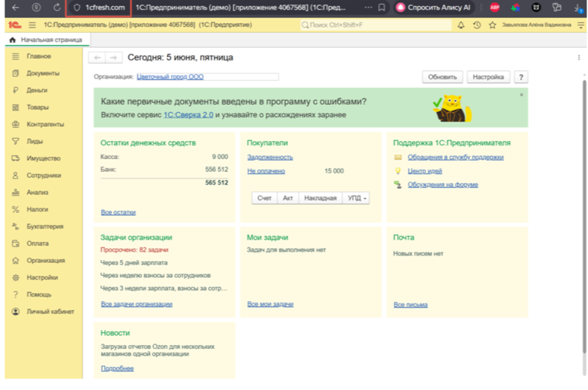Click Спросить Алису AI button
The height and width of the screenshot is (390, 588).
coord(434,7)
